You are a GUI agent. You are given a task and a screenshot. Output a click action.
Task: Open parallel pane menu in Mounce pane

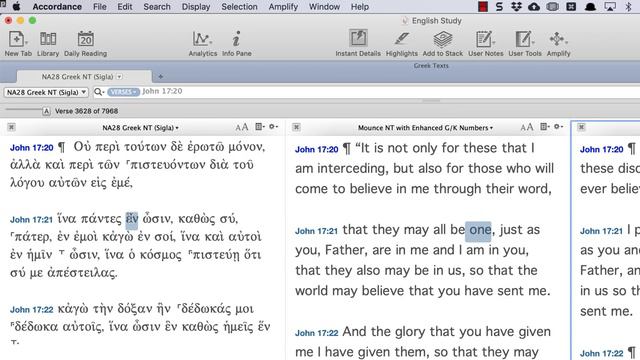(x=544, y=127)
